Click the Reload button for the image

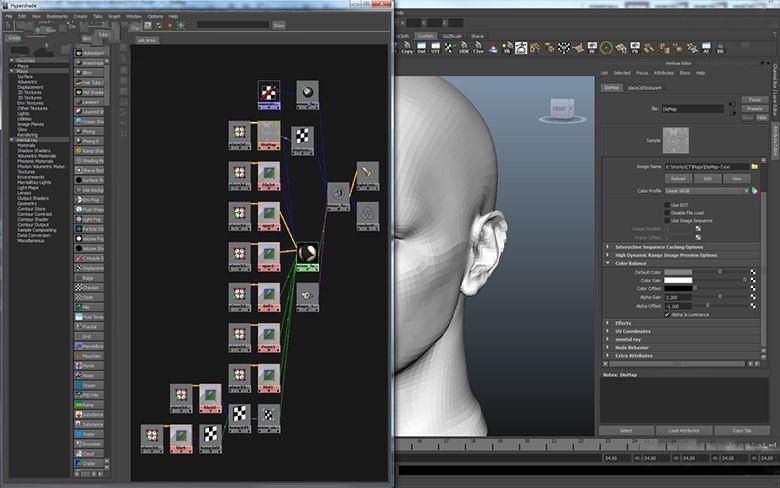678,178
